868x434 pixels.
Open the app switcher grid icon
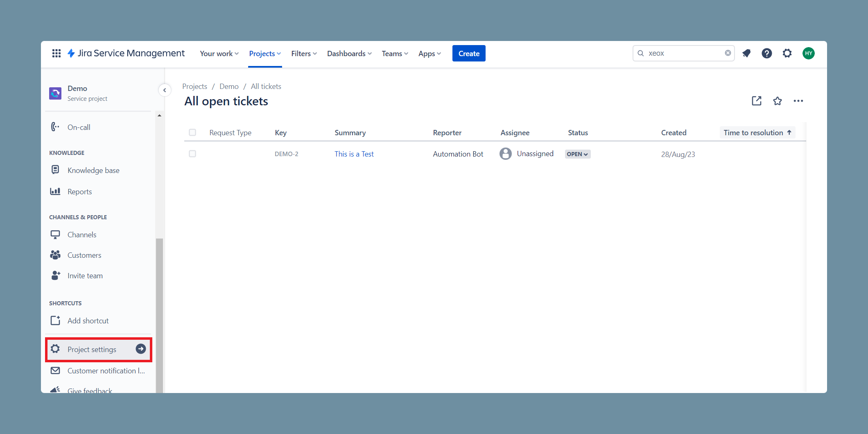(x=57, y=53)
